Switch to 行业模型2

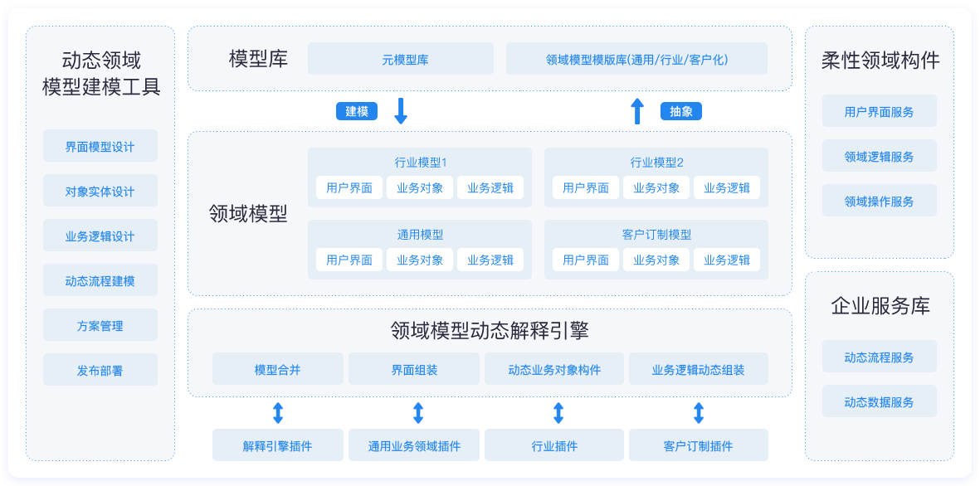[656, 163]
